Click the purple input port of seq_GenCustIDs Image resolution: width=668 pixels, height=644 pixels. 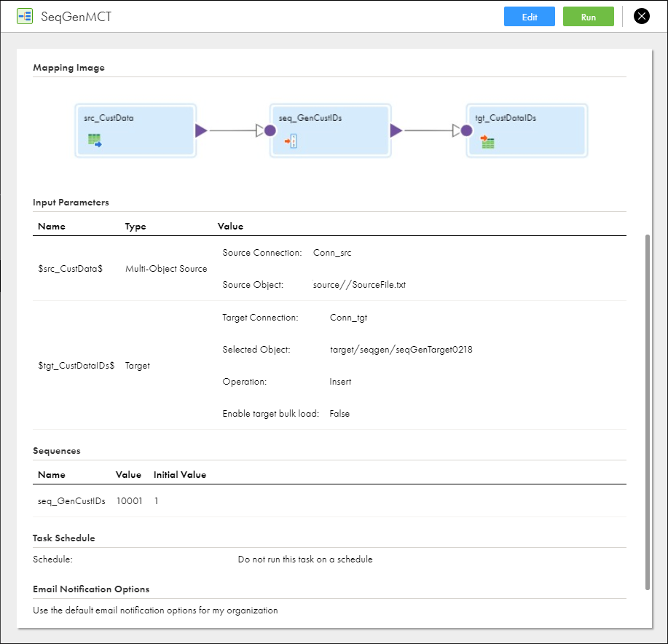[x=270, y=130]
